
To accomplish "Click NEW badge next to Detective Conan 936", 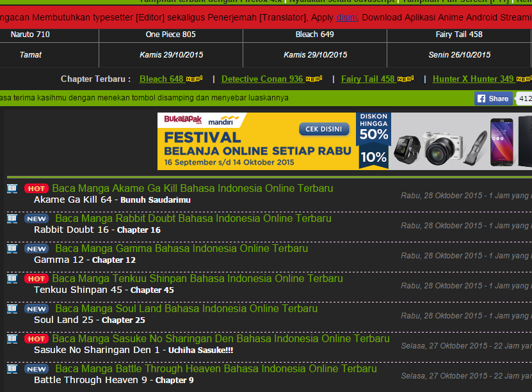I will tap(314, 79).
